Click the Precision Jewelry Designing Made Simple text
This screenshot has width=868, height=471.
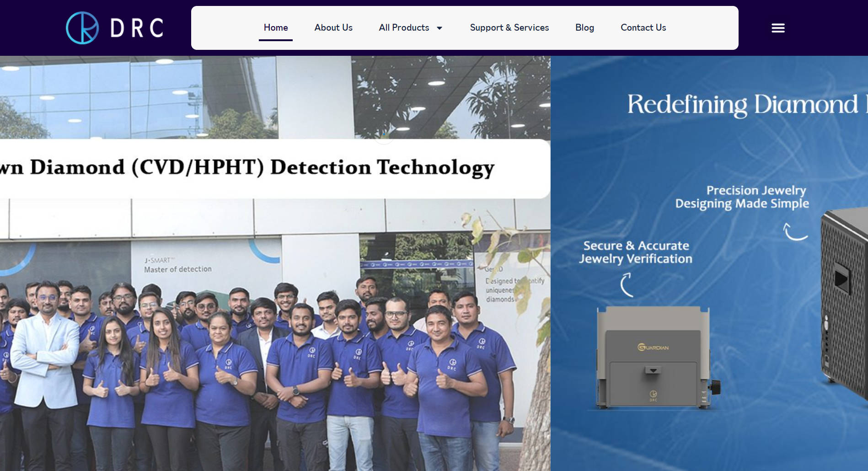[x=742, y=197]
